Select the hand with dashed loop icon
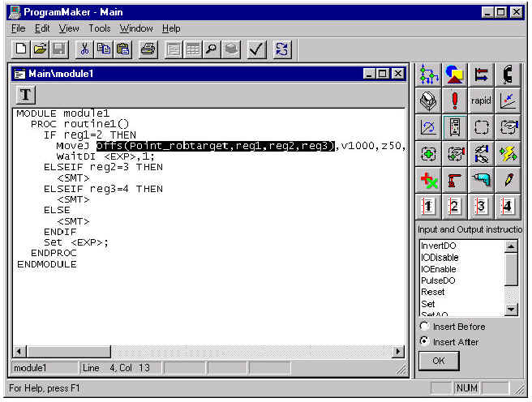The height and width of the screenshot is (402, 532). (x=508, y=127)
